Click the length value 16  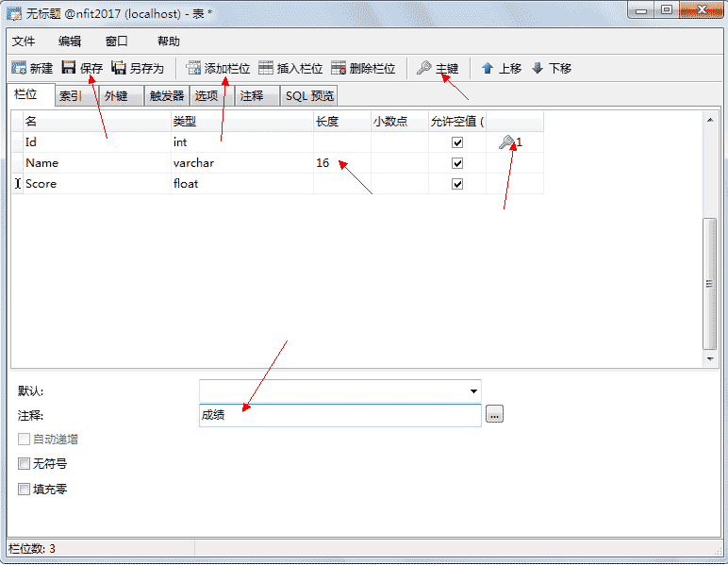click(x=323, y=163)
